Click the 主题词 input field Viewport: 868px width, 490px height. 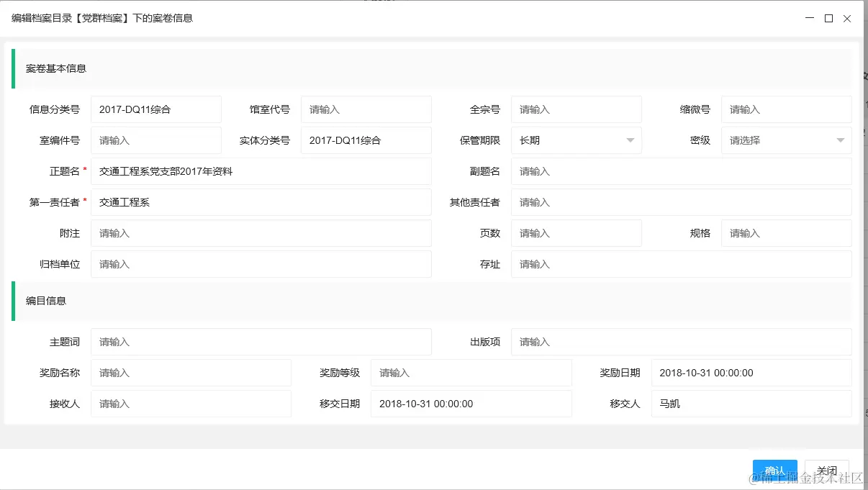(x=261, y=341)
